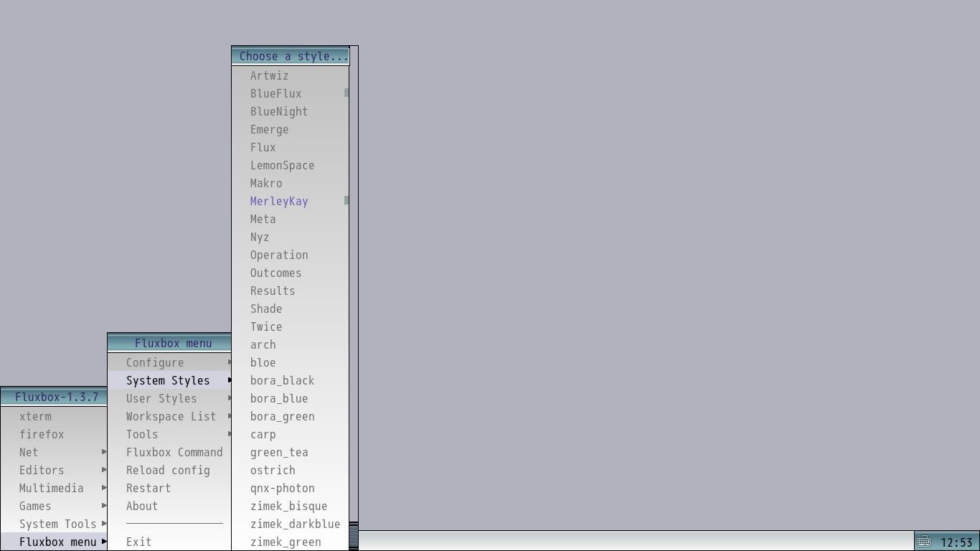Select the zimek_green style
980x551 pixels.
(x=291, y=542)
